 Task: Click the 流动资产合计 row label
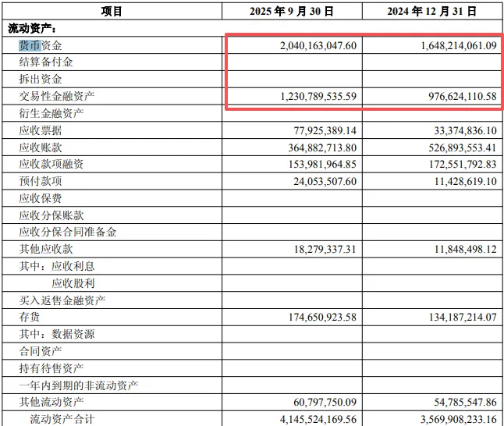pos(62,419)
